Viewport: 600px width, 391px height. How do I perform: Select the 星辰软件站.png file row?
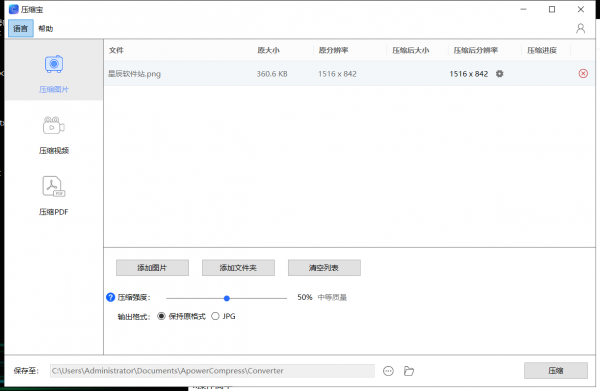tap(349, 73)
